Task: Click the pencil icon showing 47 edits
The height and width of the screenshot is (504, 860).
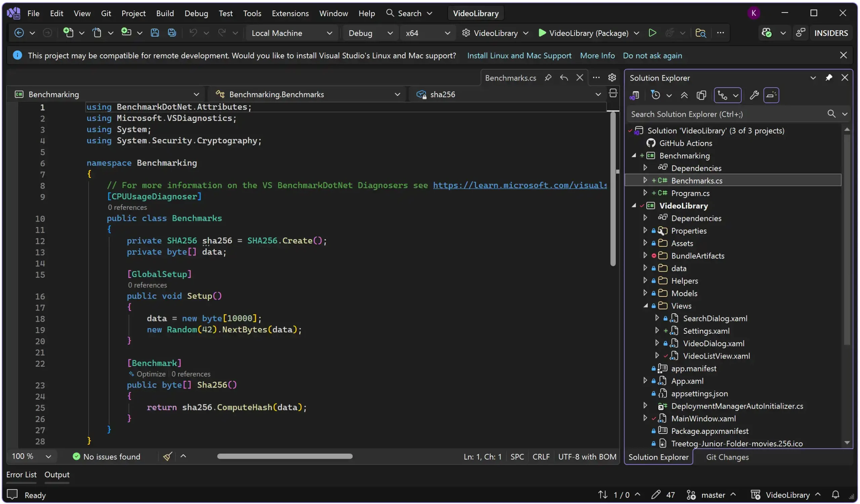Action: tap(657, 495)
